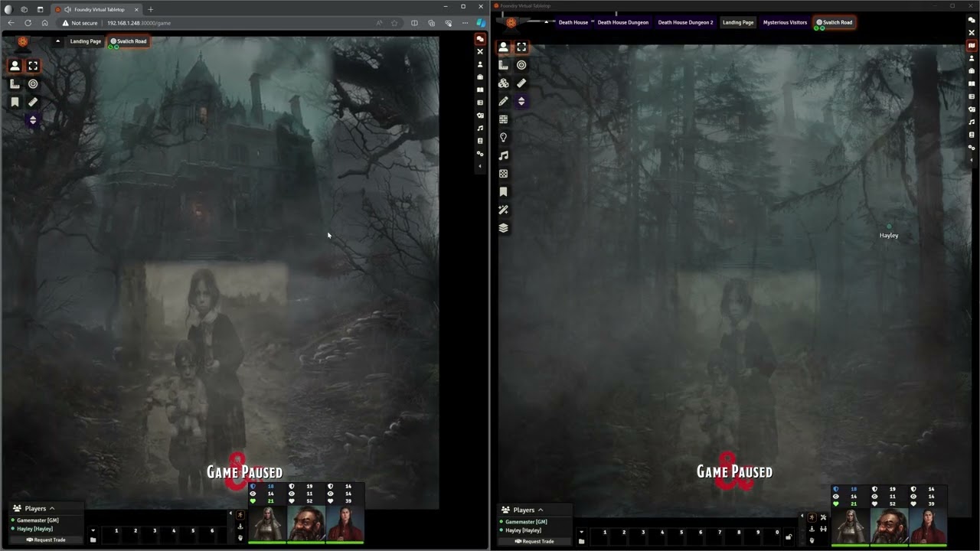Click the Hayley token label on right map
The image size is (980, 551).
click(x=889, y=236)
